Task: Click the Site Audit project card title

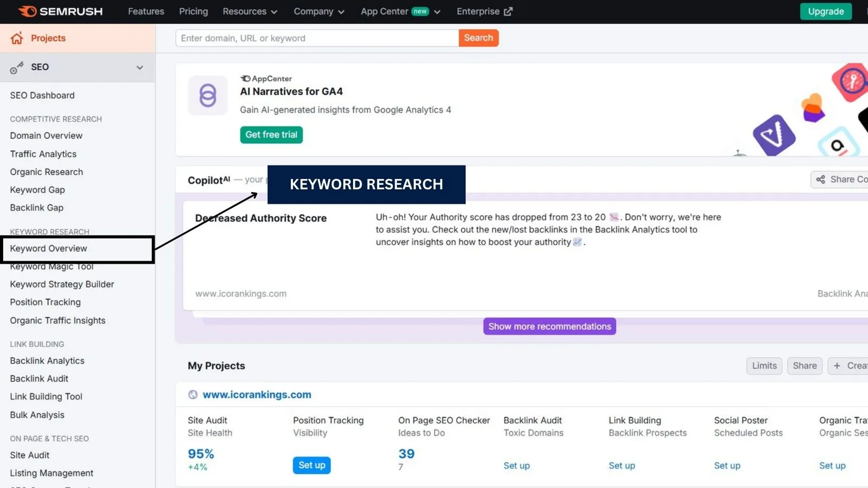Action: 207,420
